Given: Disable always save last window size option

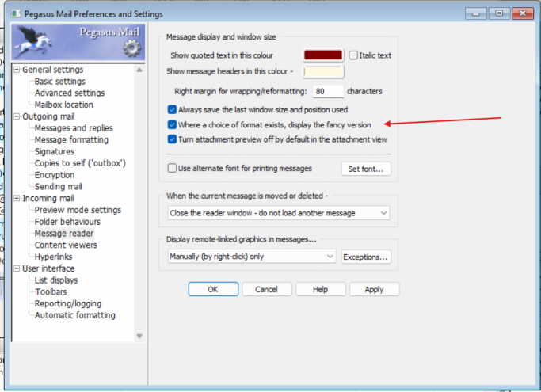Looking at the screenshot, I should [173, 110].
